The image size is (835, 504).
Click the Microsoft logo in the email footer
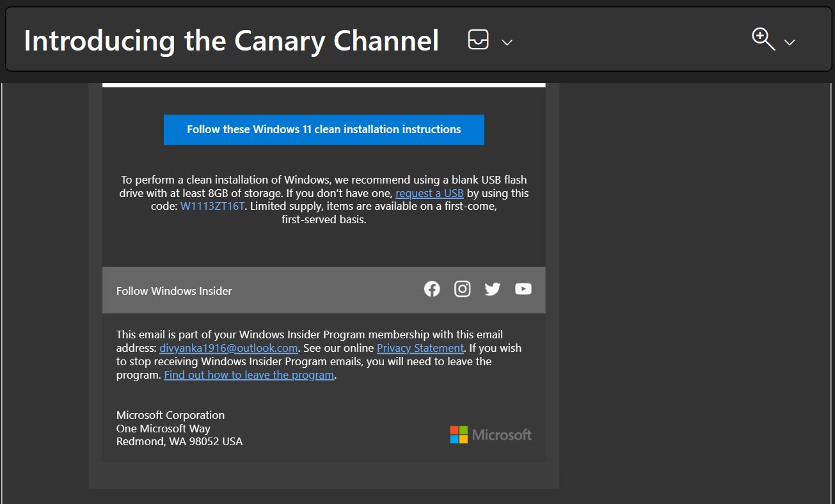[490, 435]
